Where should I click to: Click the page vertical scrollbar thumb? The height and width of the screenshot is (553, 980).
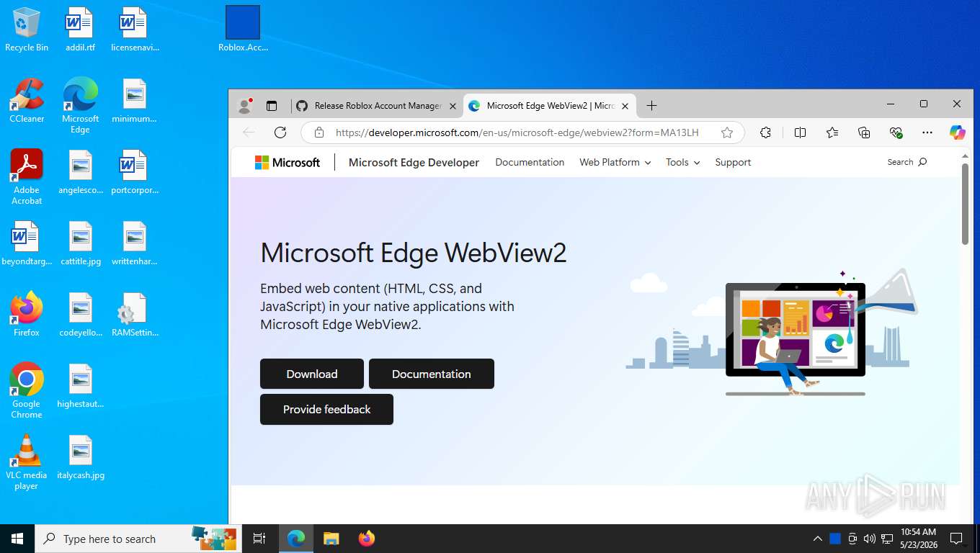coord(965,204)
